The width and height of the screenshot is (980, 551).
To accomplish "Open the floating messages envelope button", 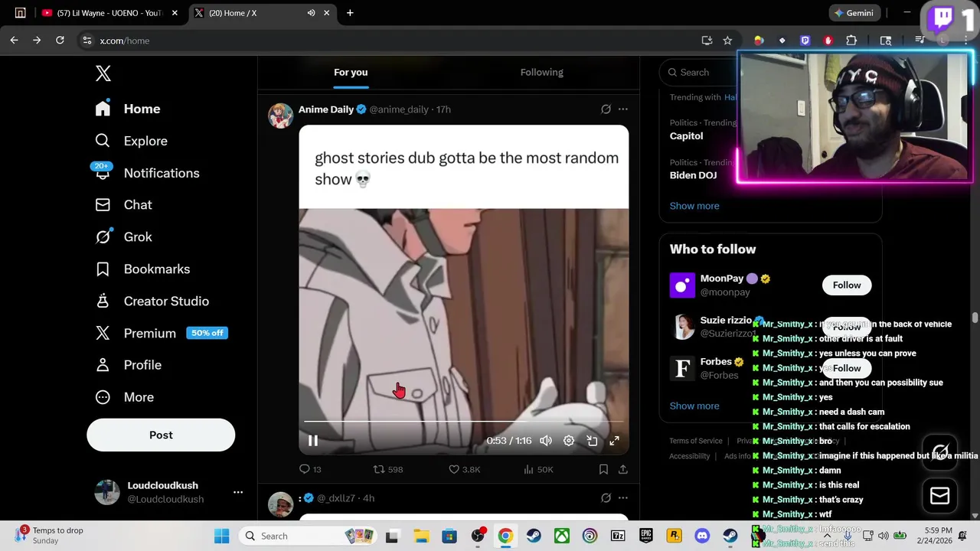I will 940,496.
